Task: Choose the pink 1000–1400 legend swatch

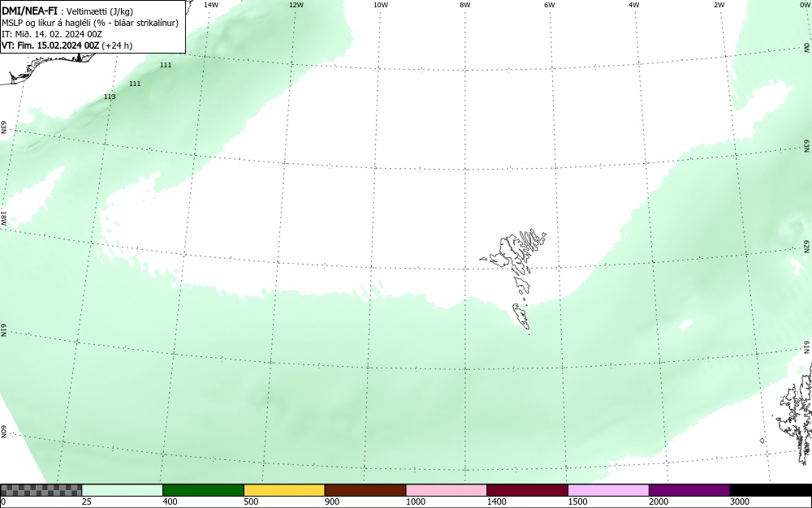Action: click(x=447, y=490)
